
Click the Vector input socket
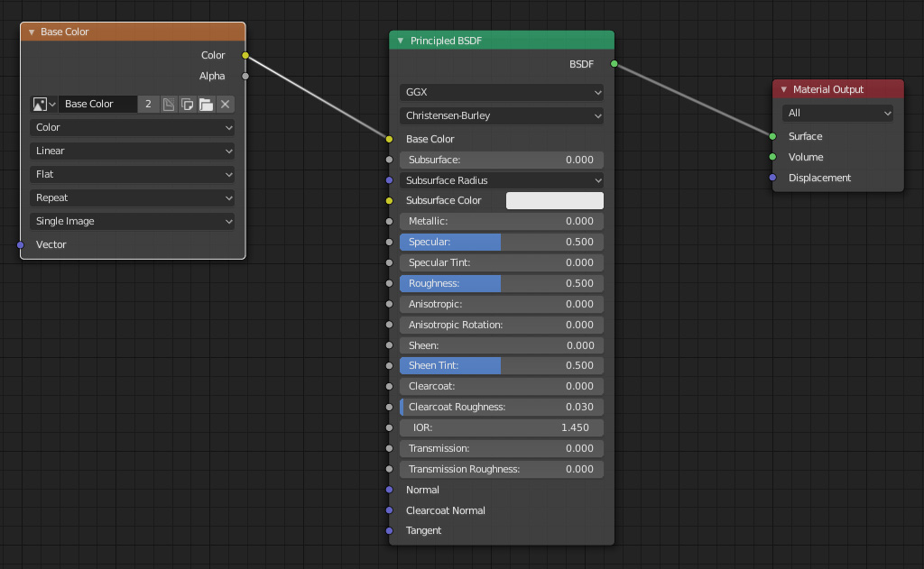click(x=21, y=244)
